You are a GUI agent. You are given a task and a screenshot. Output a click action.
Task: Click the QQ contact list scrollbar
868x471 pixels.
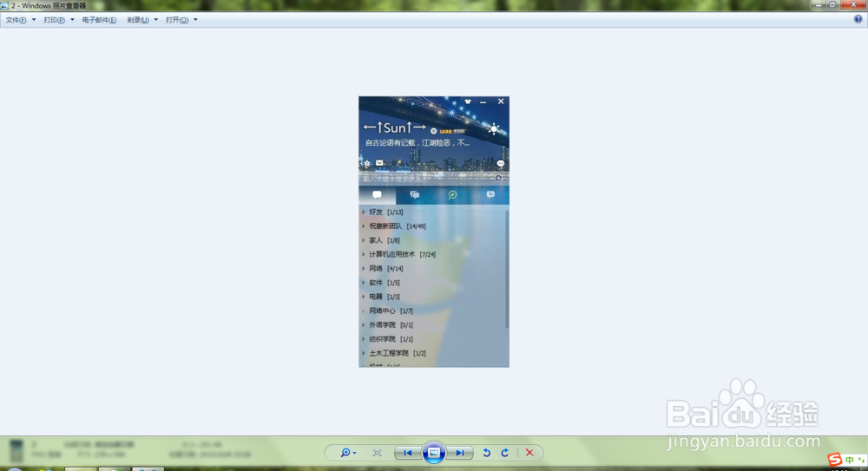507,268
